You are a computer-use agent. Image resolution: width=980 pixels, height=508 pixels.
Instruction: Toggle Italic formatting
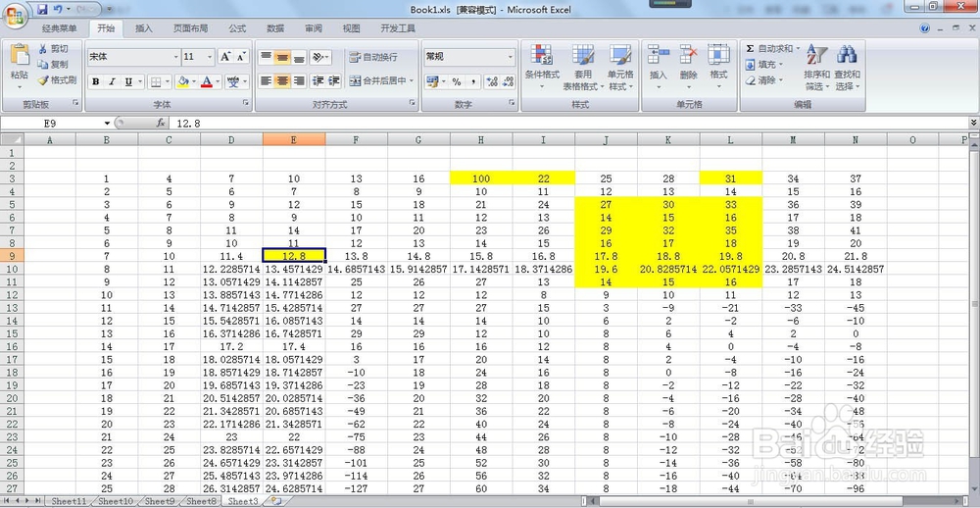click(x=112, y=81)
